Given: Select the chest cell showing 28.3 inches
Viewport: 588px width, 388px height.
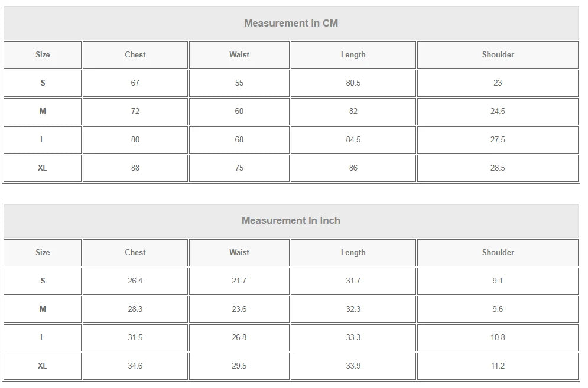Looking at the screenshot, I should pyautogui.click(x=135, y=309).
